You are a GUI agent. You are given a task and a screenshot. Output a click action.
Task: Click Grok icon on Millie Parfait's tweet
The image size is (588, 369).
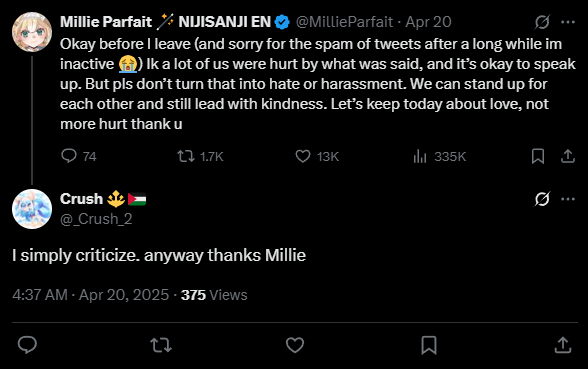[x=542, y=22]
